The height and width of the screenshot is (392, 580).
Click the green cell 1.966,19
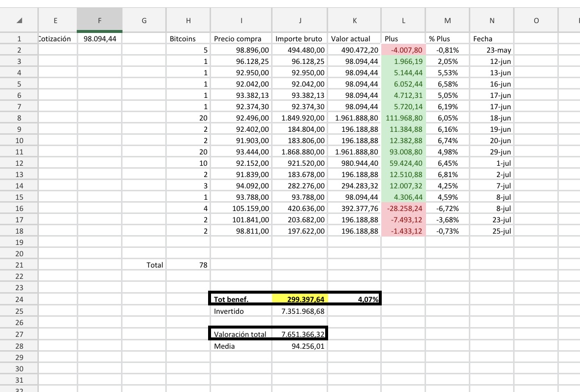tap(403, 61)
